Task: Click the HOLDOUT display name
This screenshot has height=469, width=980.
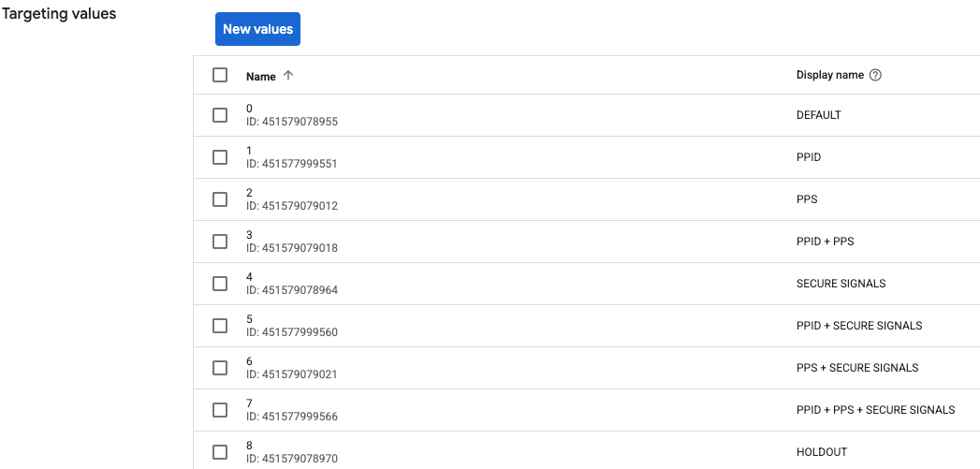Action: pos(821,452)
